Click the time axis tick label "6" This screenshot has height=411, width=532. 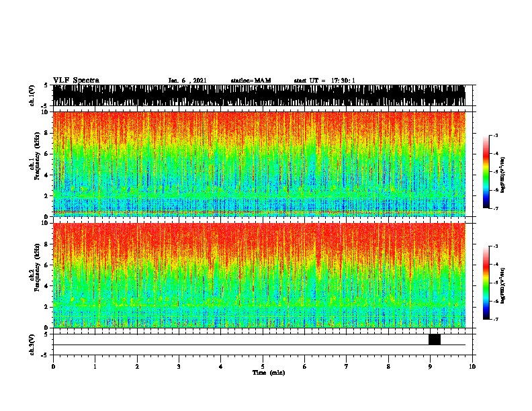(x=305, y=367)
